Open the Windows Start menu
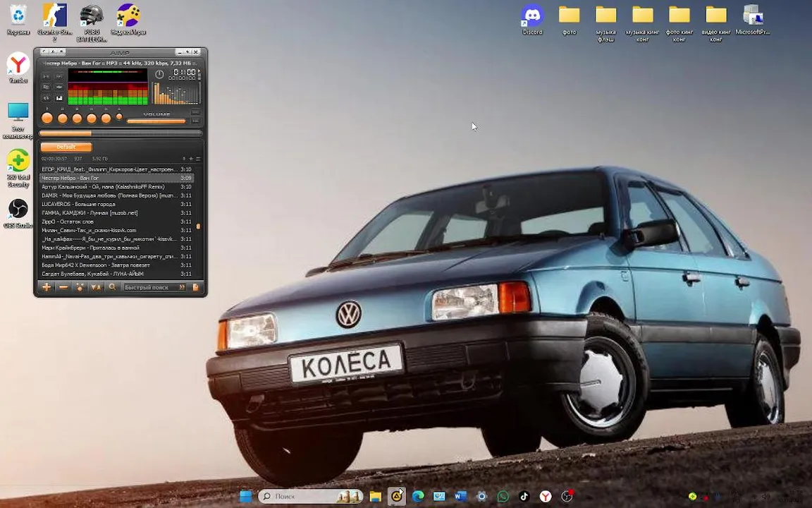Image resolution: width=812 pixels, height=508 pixels. point(246,496)
